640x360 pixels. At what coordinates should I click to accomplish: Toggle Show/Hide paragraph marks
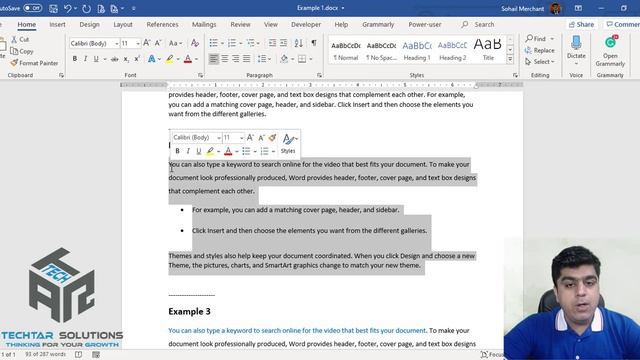[x=314, y=43]
